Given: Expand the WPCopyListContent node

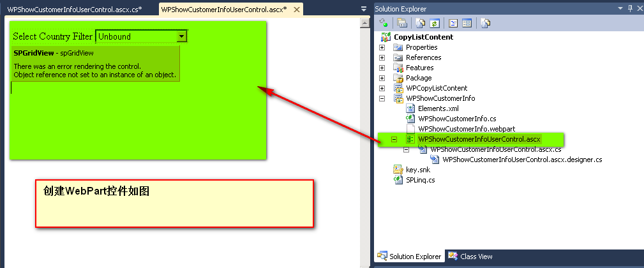Looking at the screenshot, I should 382,88.
